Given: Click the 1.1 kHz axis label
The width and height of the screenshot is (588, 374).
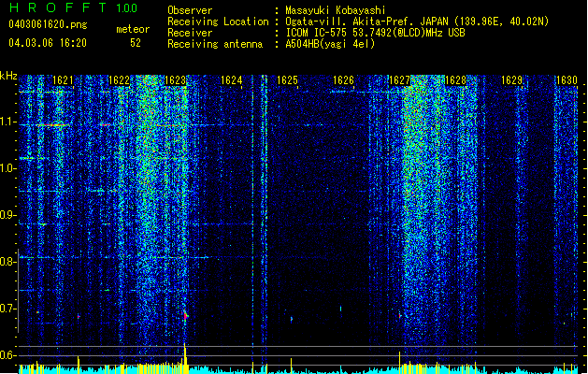Looking at the screenshot, I should [7, 122].
